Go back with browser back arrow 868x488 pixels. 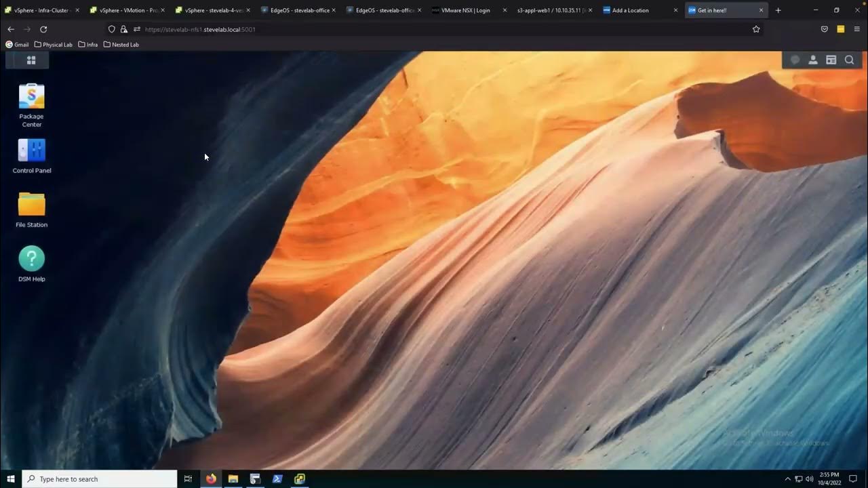tap(11, 29)
